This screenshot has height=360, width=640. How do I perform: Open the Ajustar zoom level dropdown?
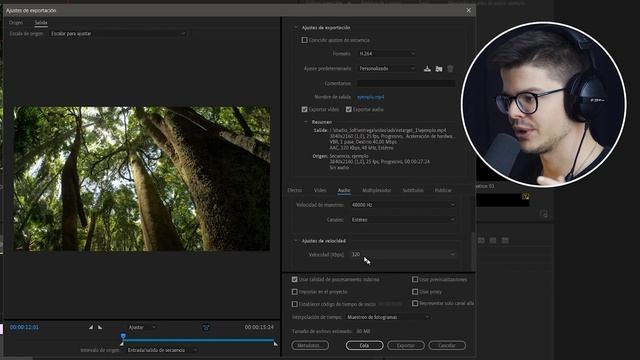click(142, 327)
